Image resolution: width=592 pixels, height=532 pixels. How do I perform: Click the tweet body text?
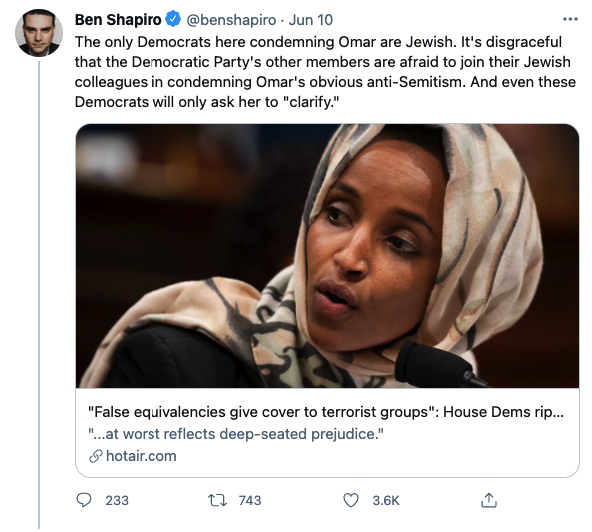325,72
